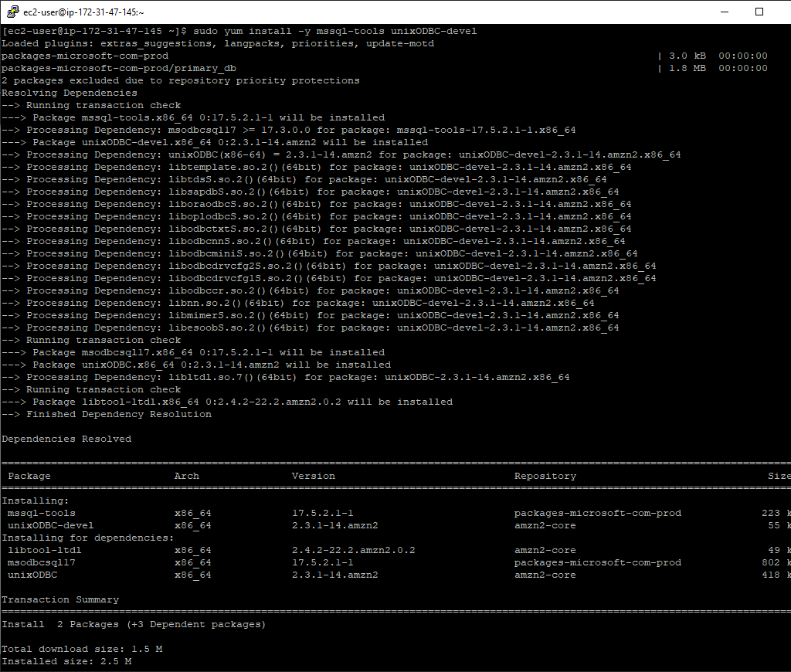Click the libtemplate.so.2 dependency line

coord(316,167)
